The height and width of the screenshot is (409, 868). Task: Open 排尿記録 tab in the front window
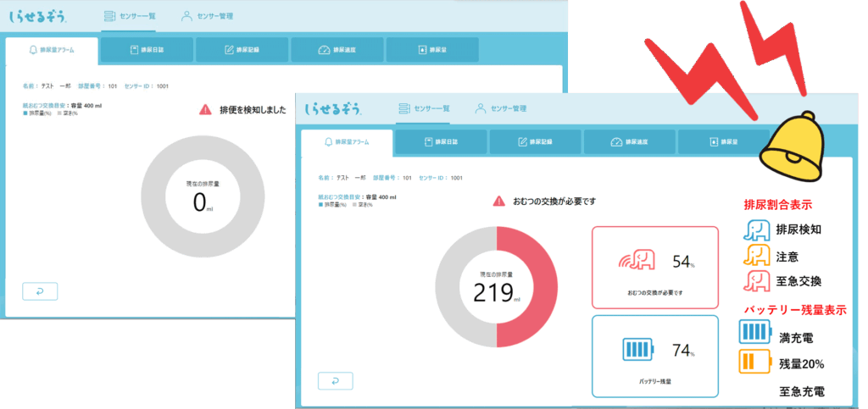click(536, 142)
